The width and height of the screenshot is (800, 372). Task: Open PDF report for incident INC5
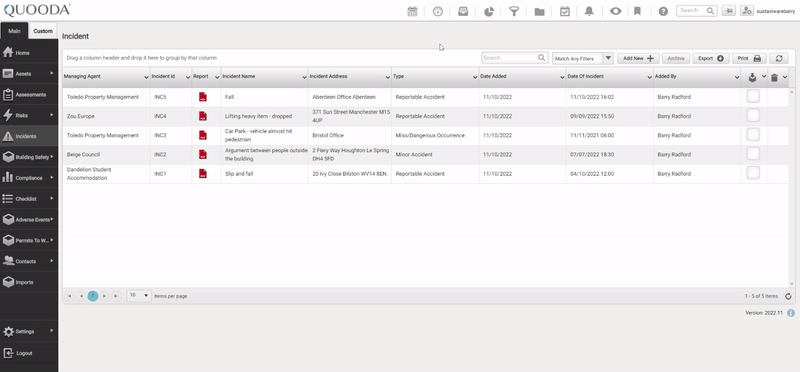pos(203,97)
